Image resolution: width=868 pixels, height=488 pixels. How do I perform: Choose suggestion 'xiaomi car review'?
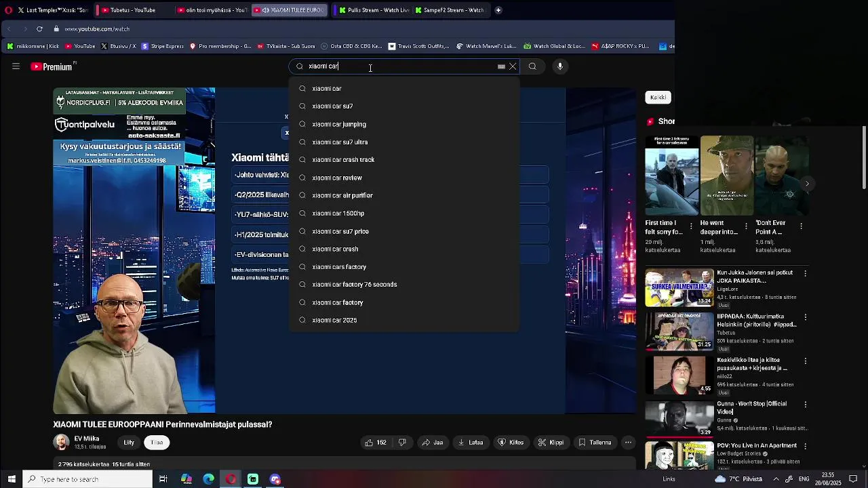click(x=404, y=178)
